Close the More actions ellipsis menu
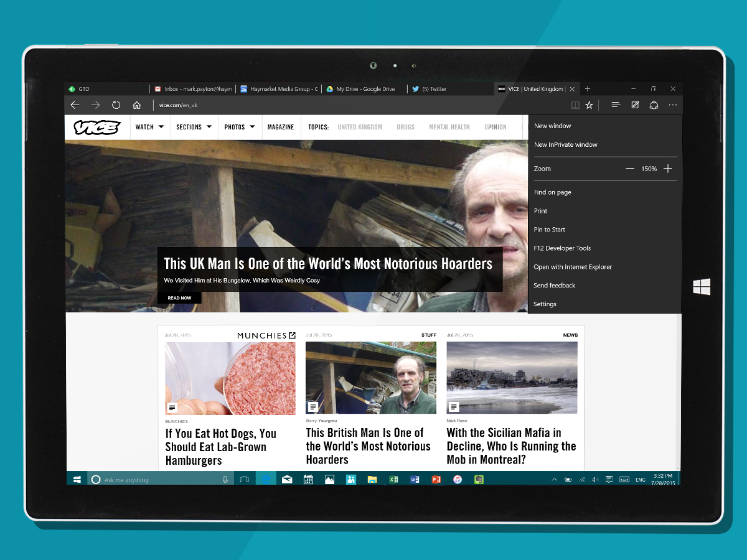The image size is (747, 560). click(673, 105)
